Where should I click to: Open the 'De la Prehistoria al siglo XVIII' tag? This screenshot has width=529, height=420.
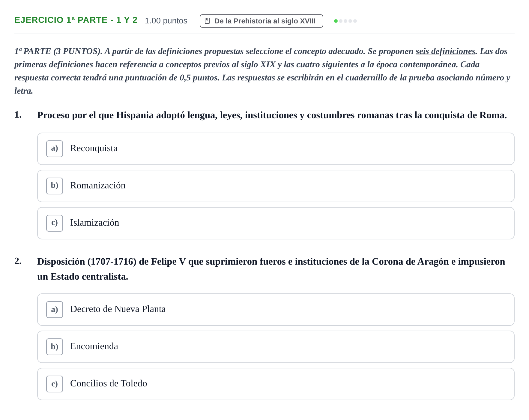[x=261, y=21]
